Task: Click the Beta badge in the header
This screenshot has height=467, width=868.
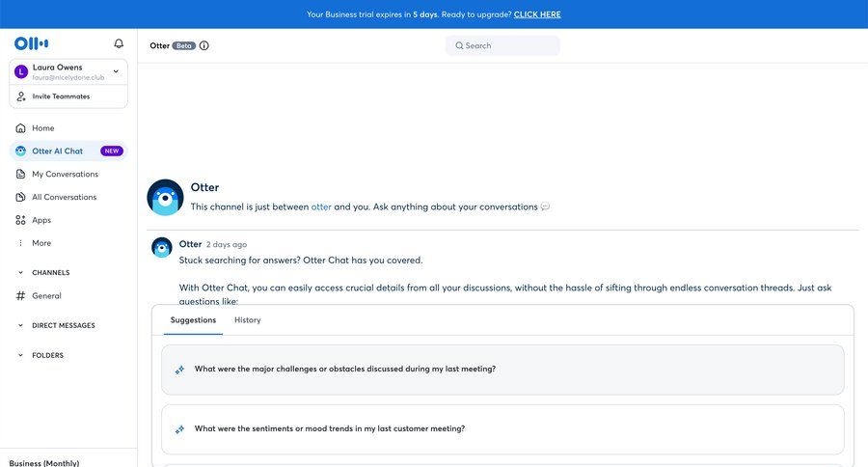Action: click(x=184, y=45)
